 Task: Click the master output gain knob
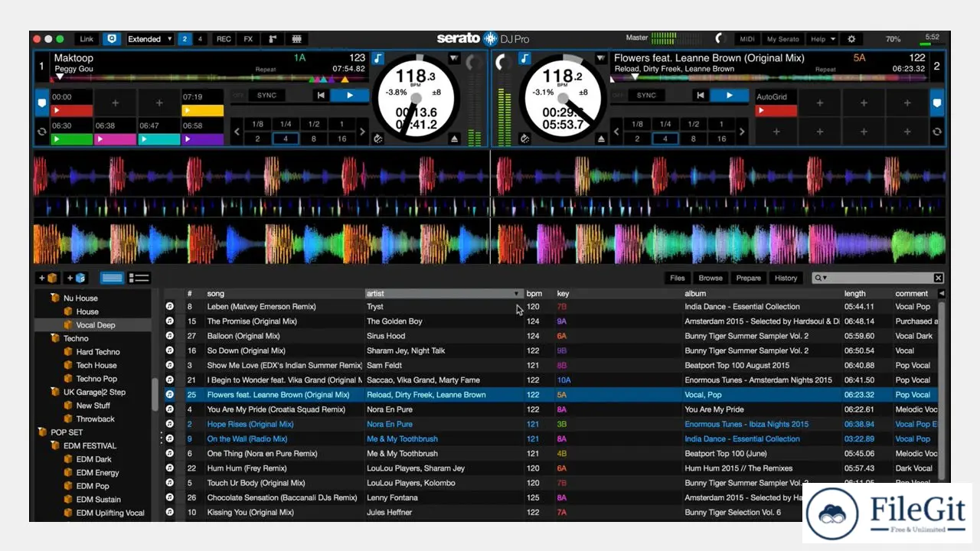(x=719, y=38)
